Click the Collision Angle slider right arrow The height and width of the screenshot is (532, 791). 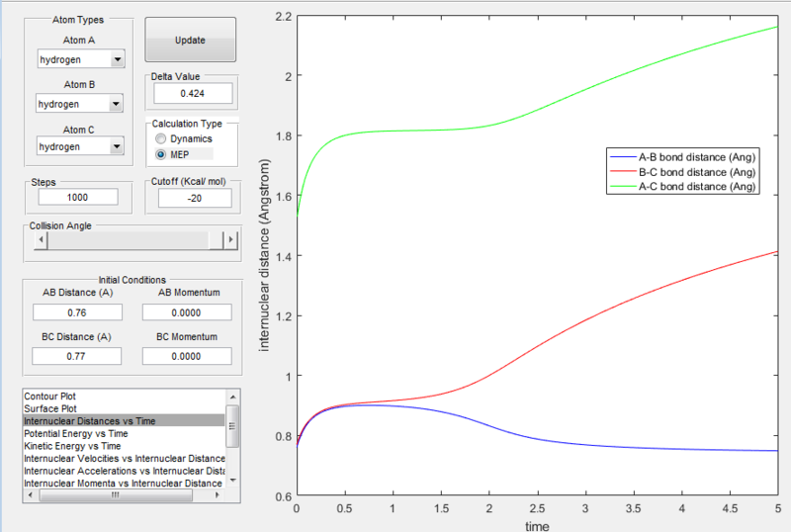(230, 239)
